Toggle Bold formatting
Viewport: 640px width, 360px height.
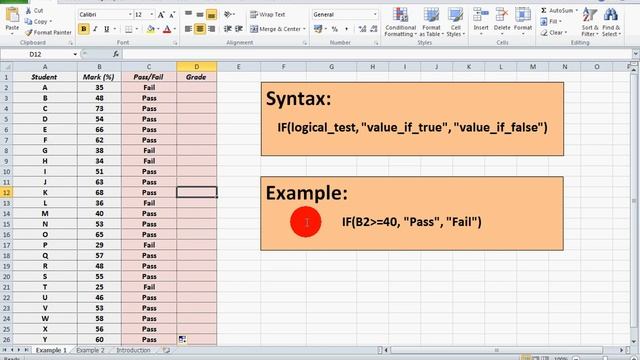pyautogui.click(x=84, y=29)
